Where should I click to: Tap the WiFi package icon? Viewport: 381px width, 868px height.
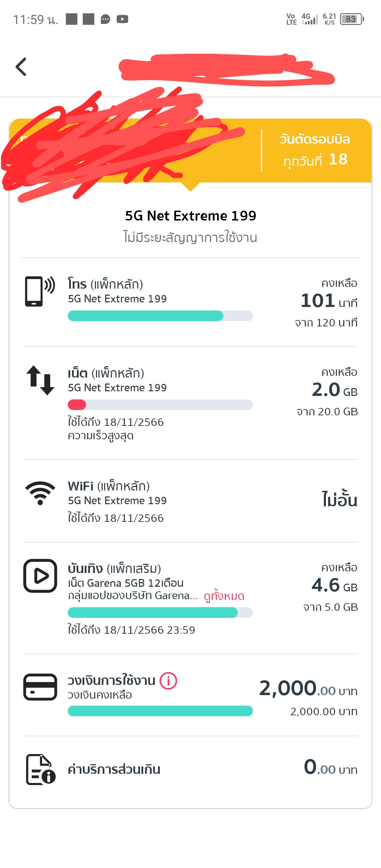pos(40,493)
